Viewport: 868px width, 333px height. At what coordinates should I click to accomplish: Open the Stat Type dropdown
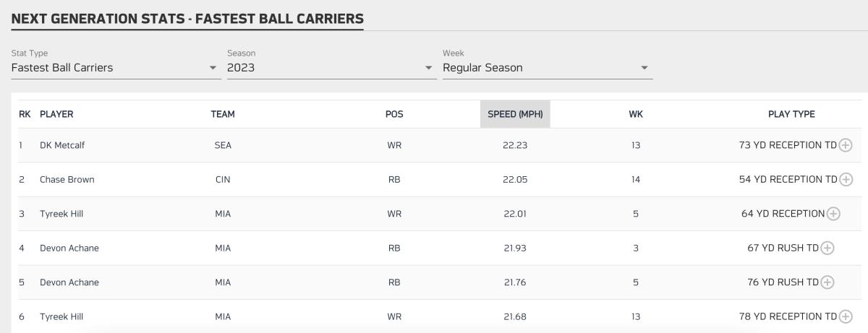114,68
